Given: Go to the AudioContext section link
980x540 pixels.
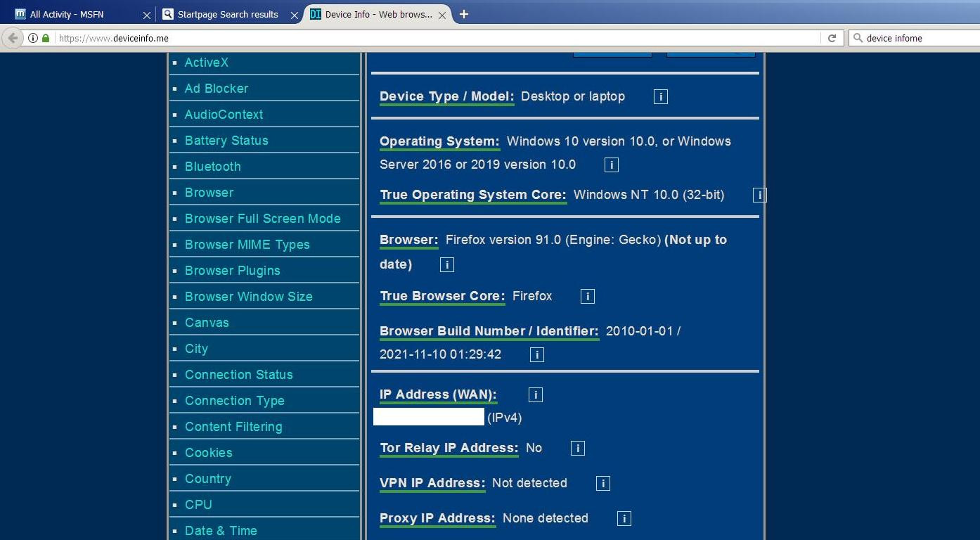Looking at the screenshot, I should [x=224, y=115].
